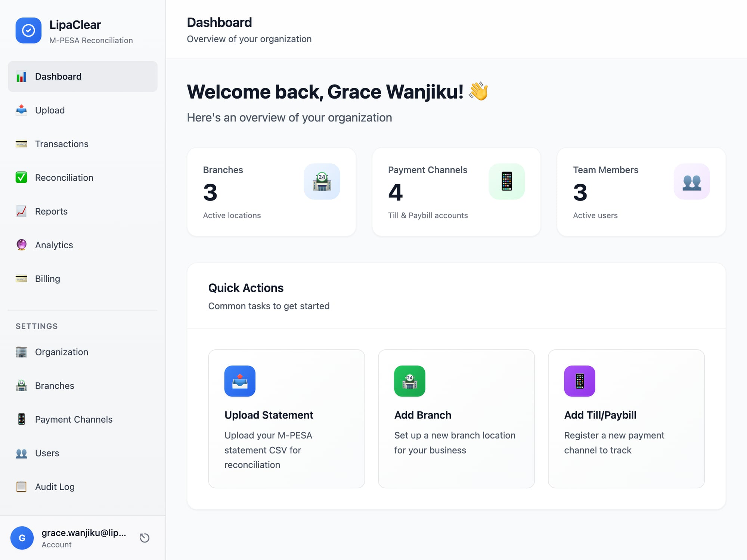
Task: Click the grace.wanjiku account avatar
Action: (x=22, y=538)
